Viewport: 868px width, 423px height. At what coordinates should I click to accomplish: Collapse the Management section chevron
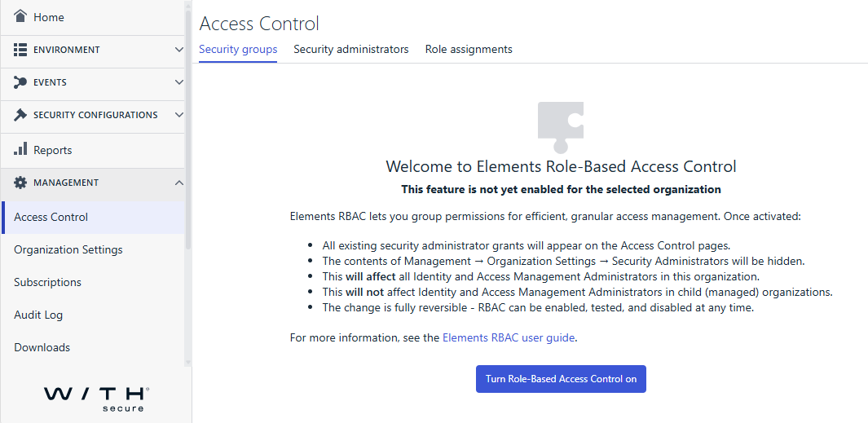click(178, 182)
